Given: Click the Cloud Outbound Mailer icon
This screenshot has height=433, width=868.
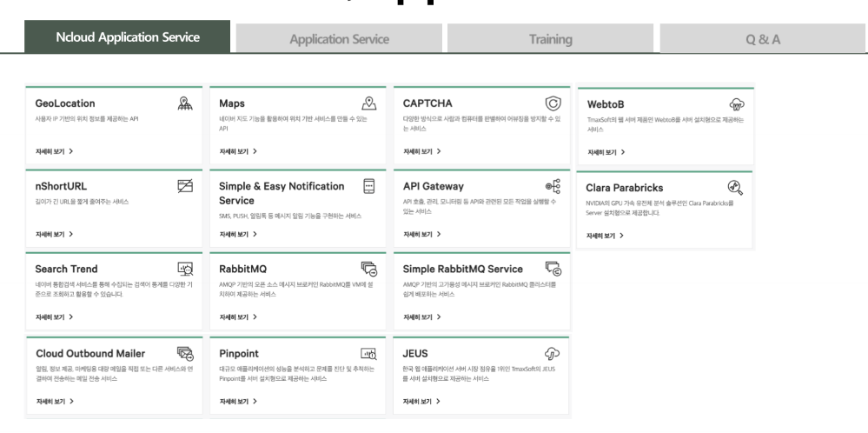Looking at the screenshot, I should [185, 353].
